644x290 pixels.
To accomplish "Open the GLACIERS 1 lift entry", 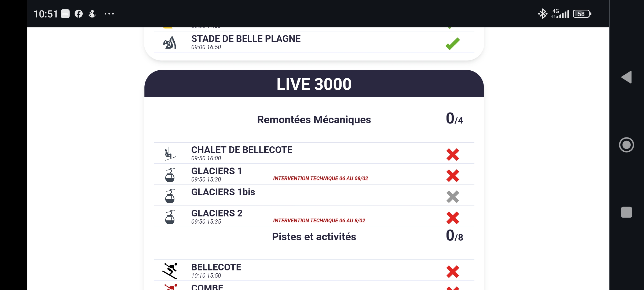I will tap(217, 171).
